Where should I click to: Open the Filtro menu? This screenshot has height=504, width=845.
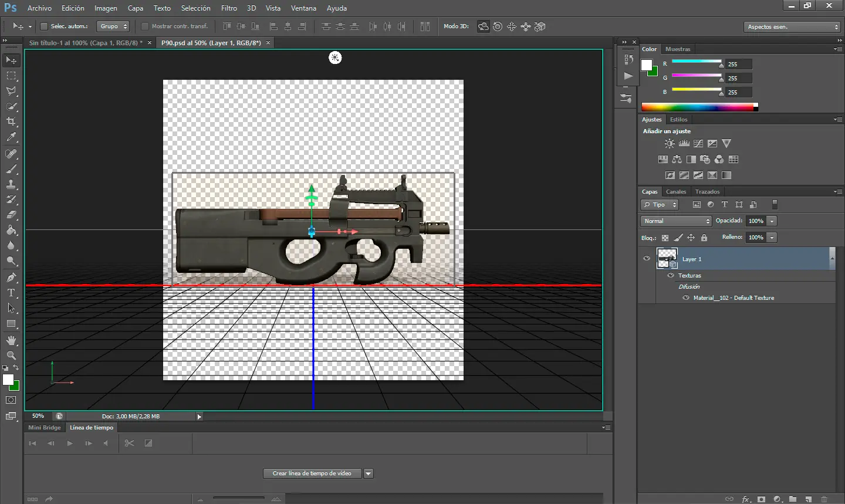click(x=229, y=8)
